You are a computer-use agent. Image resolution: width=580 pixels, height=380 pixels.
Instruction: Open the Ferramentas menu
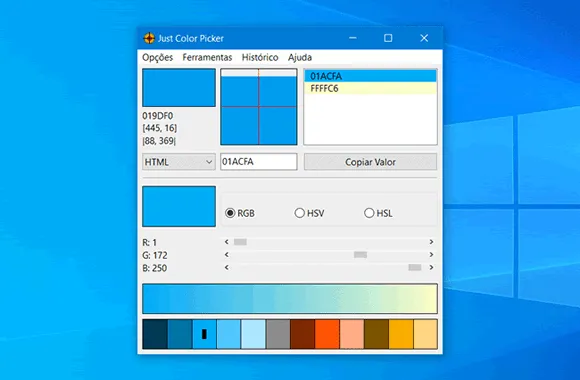[207, 57]
